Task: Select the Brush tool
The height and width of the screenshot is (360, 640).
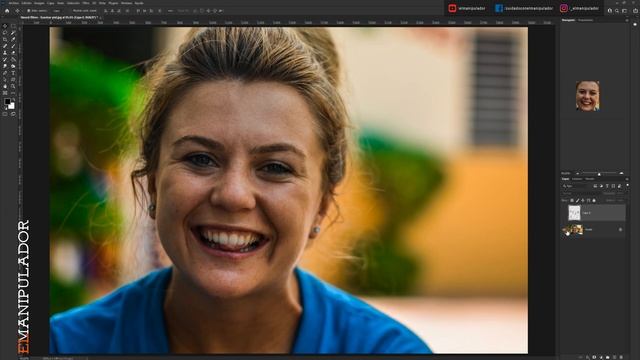Action: coord(13,46)
